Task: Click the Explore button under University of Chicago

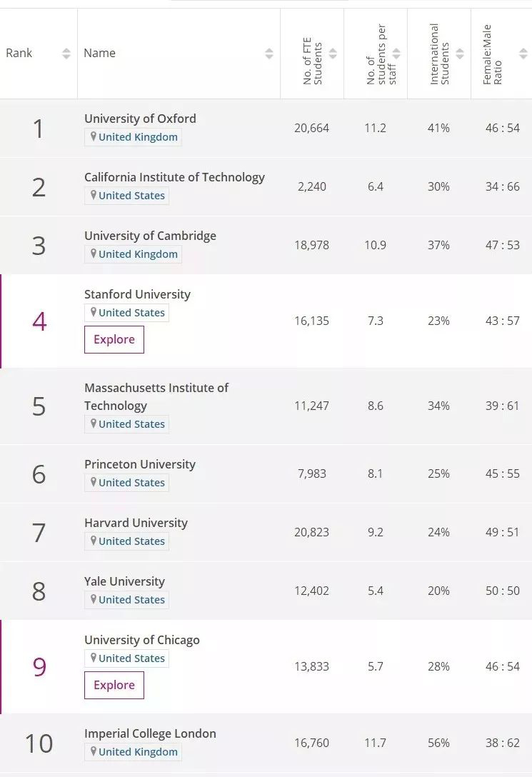Action: pyautogui.click(x=114, y=684)
